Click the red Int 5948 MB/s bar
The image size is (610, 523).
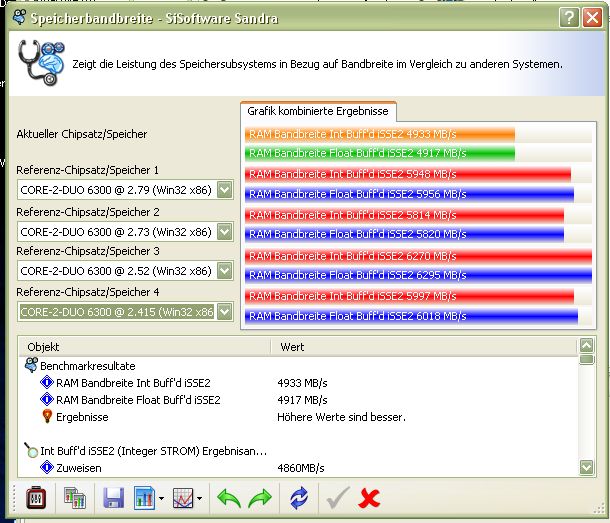click(x=408, y=174)
